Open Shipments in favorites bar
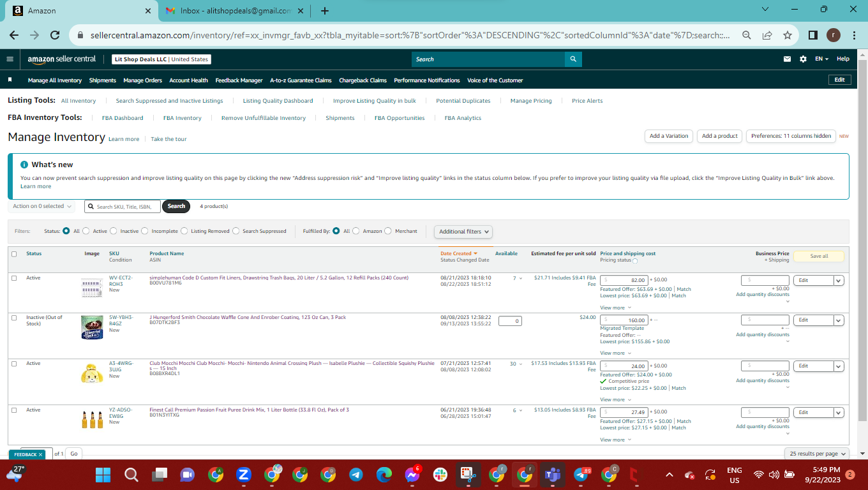Image resolution: width=868 pixels, height=490 pixels. tap(103, 80)
